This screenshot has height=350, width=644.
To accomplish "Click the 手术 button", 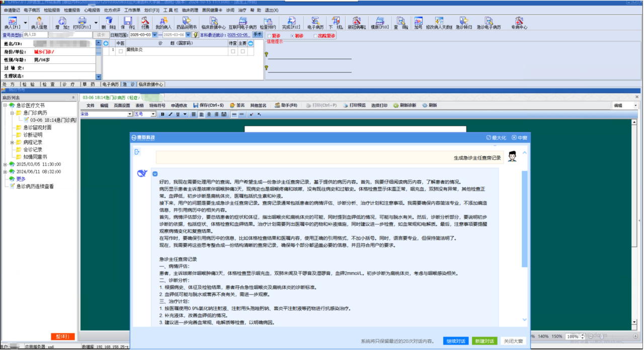I will pos(257,35).
